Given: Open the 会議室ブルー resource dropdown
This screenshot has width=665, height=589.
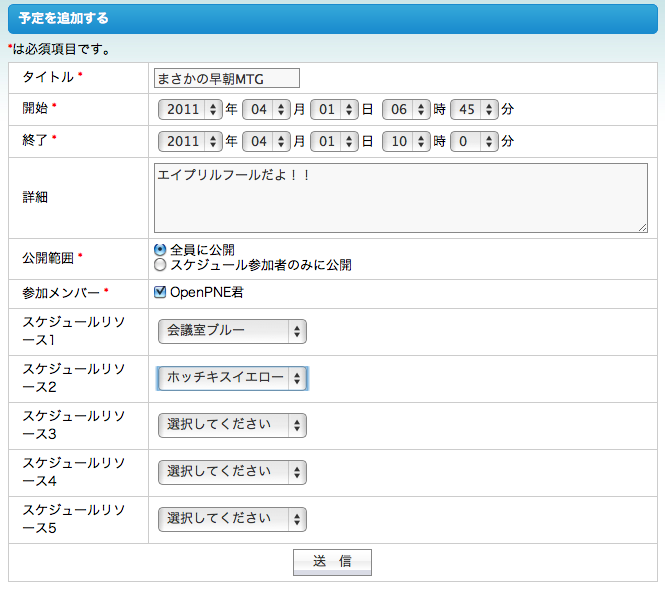Looking at the screenshot, I should [232, 332].
